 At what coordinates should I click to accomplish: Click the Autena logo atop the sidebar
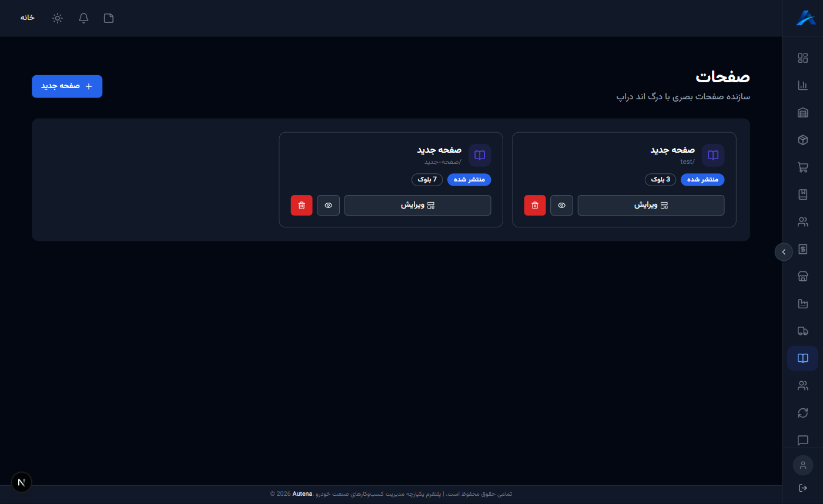tap(805, 18)
